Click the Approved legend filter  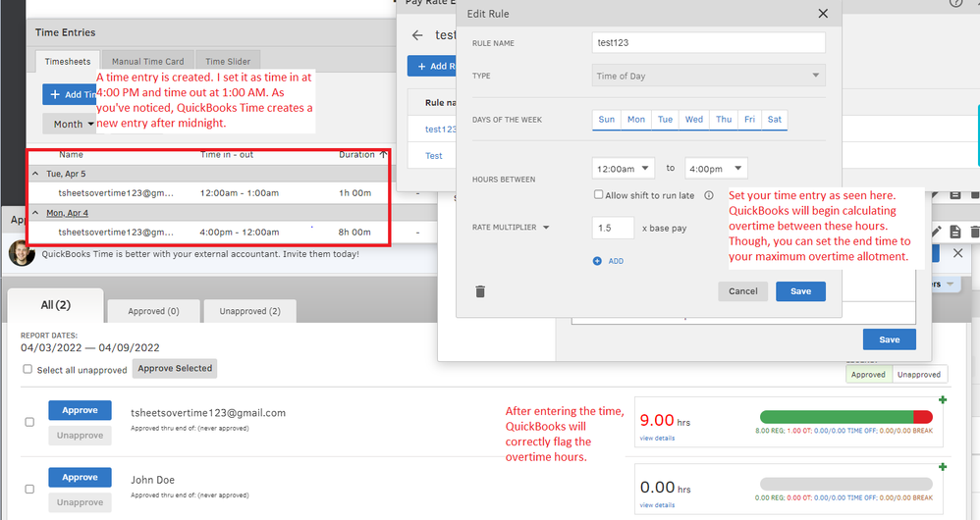click(869, 375)
